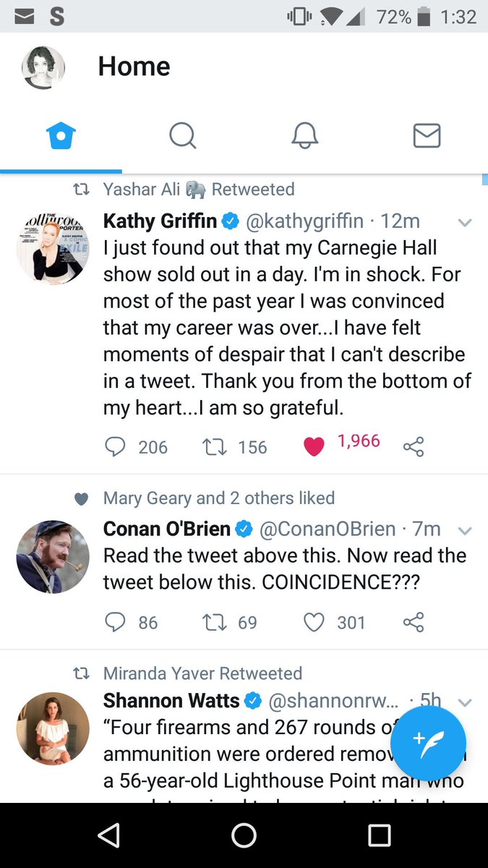Open the Notifications bell tab
Viewport: 488px width, 868px height.
[305, 135]
